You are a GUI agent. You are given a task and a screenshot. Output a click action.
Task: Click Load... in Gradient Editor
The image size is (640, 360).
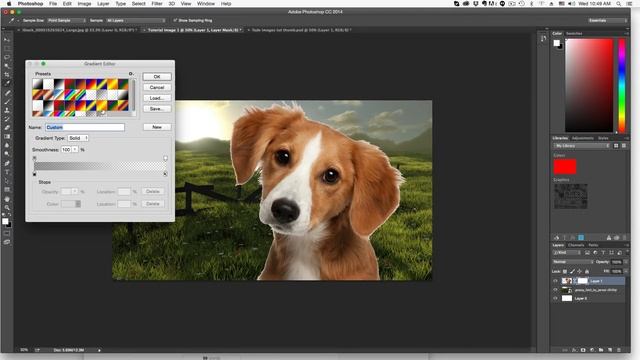157,98
